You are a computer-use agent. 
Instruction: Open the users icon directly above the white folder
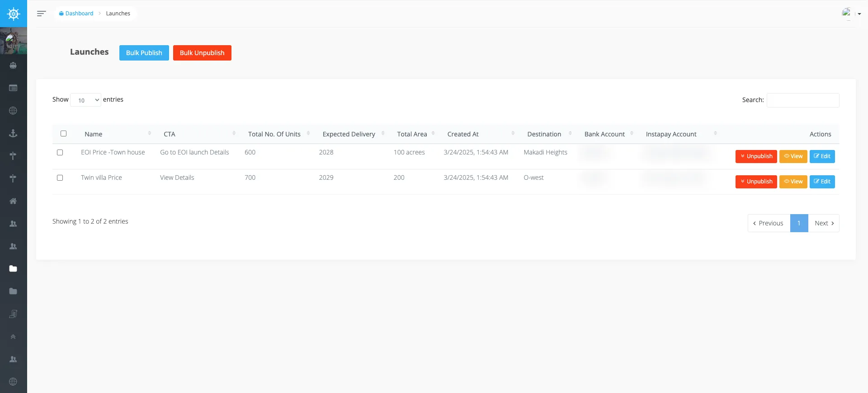[x=13, y=246]
